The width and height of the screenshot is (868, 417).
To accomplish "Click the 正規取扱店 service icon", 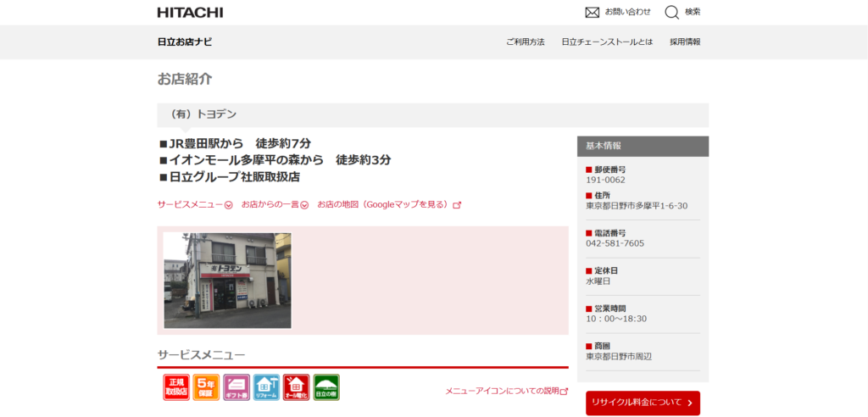I will click(176, 387).
